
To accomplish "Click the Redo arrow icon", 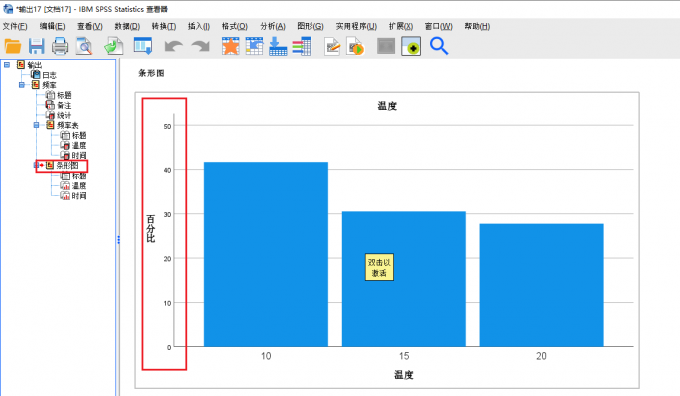I will (200, 46).
